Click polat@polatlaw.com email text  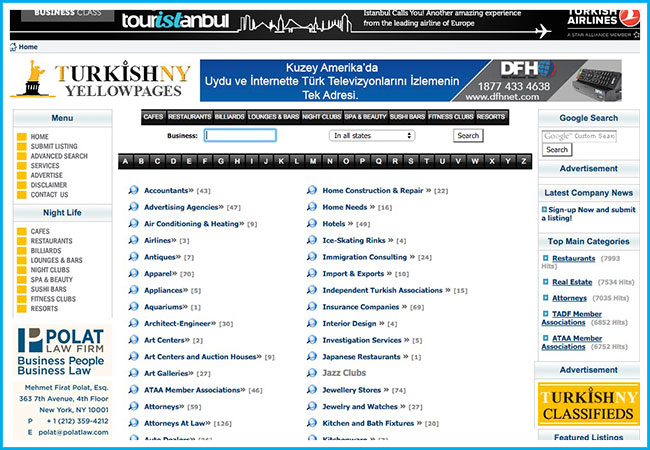pyautogui.click(x=73, y=432)
